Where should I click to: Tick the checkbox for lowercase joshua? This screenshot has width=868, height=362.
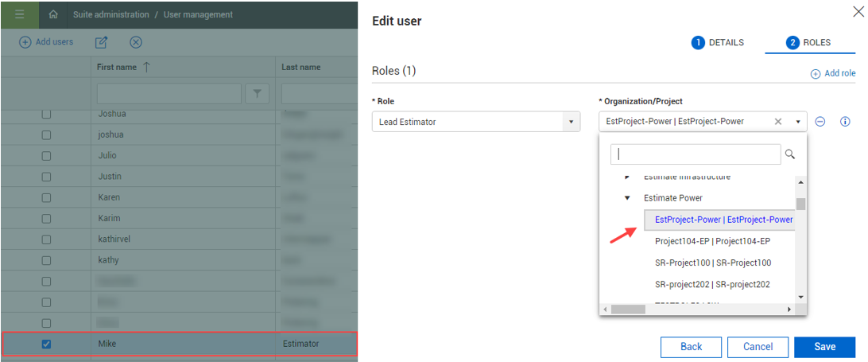[x=46, y=134]
